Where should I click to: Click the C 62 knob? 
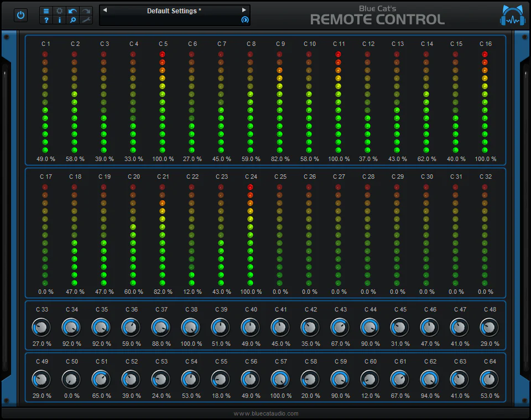[x=429, y=380]
